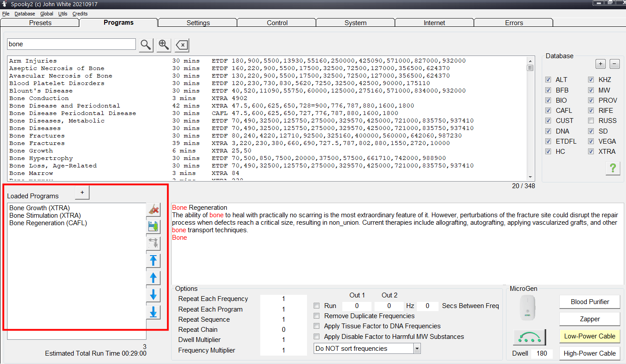Image resolution: width=626 pixels, height=364 pixels.
Task: Click the floppy disk save programs icon
Action: 154,227
